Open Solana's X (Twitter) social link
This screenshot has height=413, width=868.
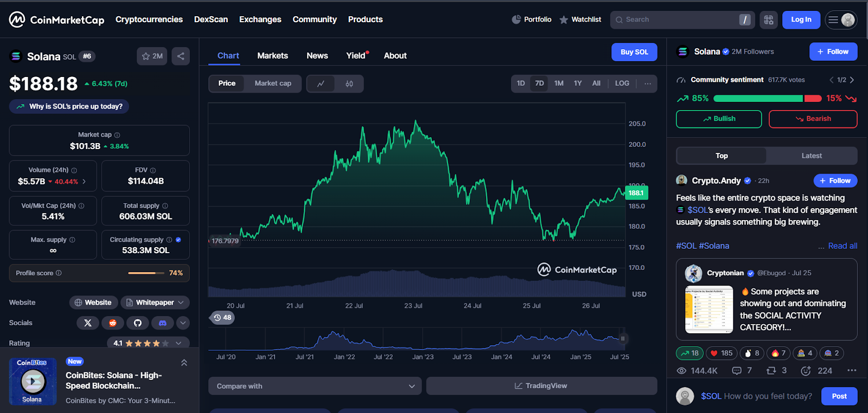(x=88, y=323)
